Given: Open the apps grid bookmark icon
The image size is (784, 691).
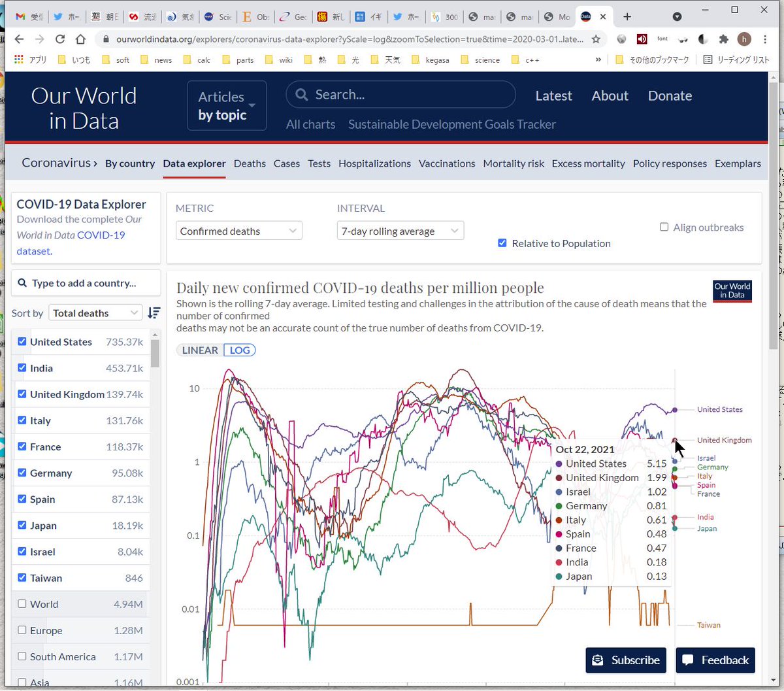Looking at the screenshot, I should pyautogui.click(x=18, y=59).
